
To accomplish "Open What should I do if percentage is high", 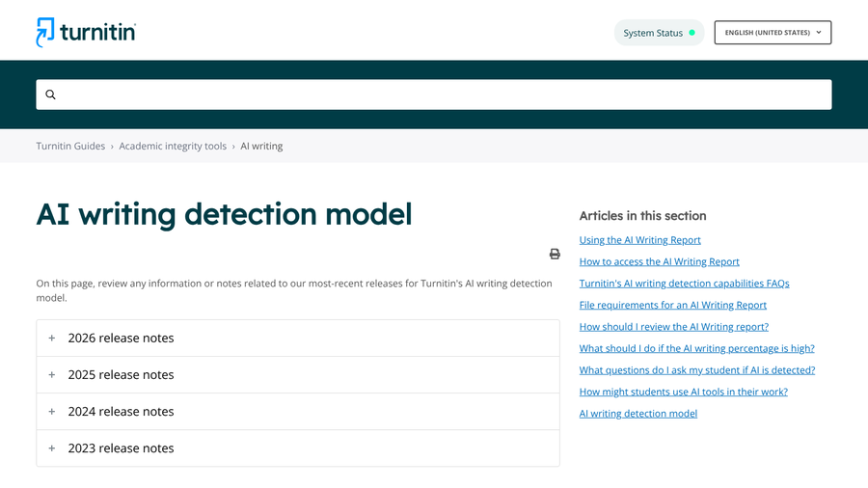I will pyautogui.click(x=697, y=348).
